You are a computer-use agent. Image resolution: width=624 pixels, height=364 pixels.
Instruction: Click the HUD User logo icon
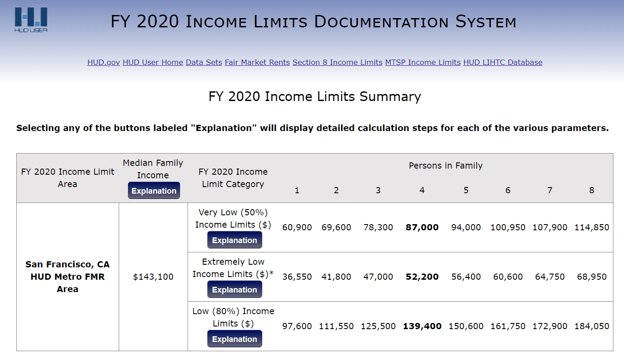31,19
